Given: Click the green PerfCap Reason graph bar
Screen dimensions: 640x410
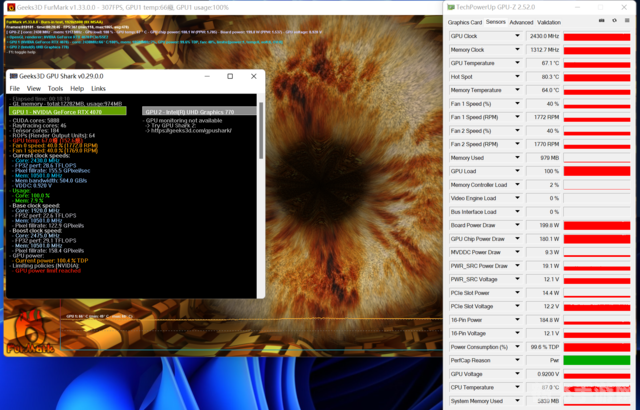Looking at the screenshot, I should [596, 360].
